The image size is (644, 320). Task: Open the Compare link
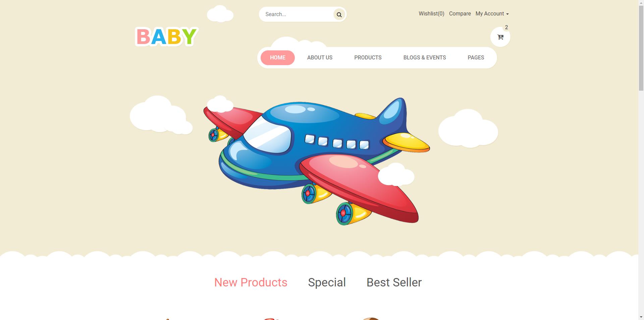tap(460, 14)
